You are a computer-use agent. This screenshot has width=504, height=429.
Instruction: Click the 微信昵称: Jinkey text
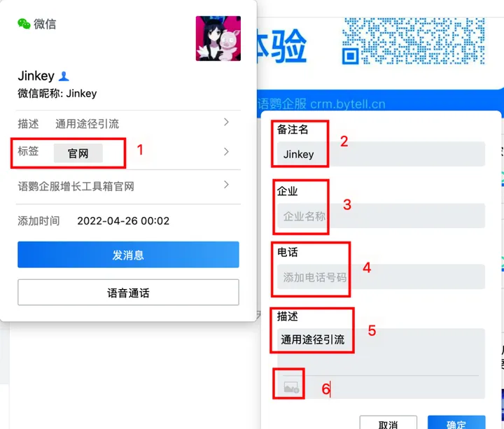tap(57, 94)
